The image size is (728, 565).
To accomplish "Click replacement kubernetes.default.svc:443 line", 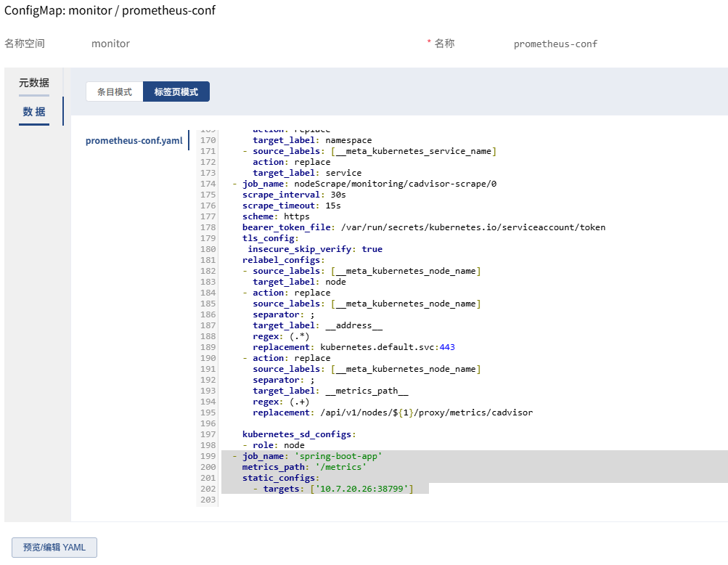I will coord(353,347).
